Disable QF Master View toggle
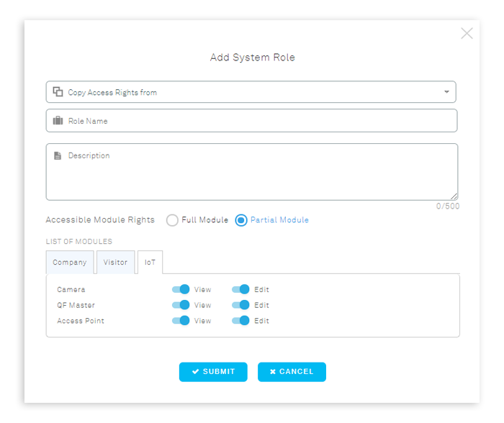Screen dimensions: 504x423 181,305
